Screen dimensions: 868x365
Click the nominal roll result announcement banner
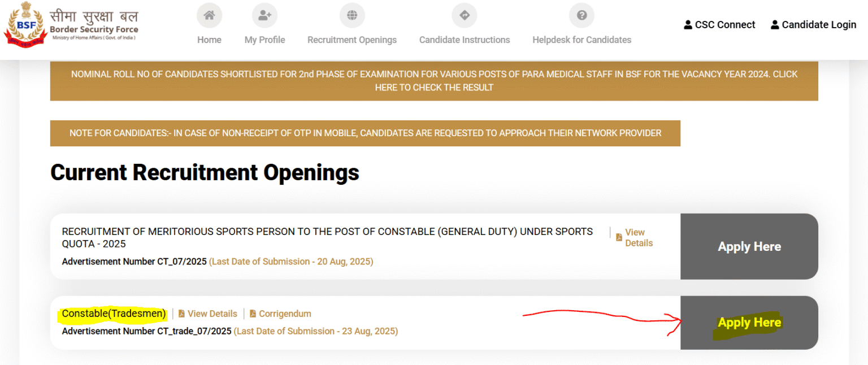click(434, 80)
